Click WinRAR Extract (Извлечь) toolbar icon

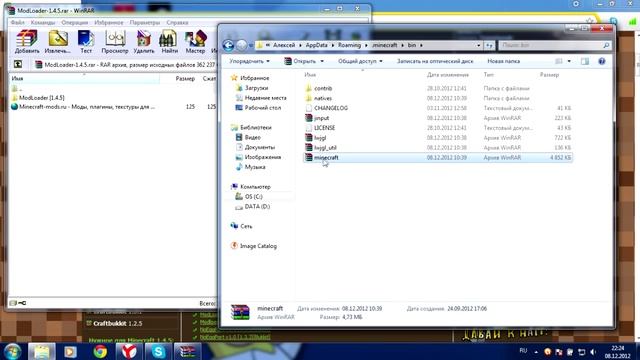[58, 42]
